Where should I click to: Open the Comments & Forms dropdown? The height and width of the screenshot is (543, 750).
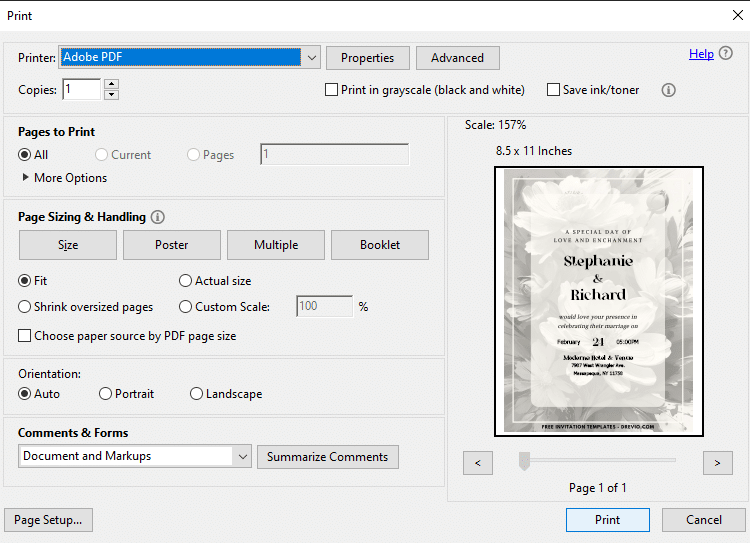point(243,456)
